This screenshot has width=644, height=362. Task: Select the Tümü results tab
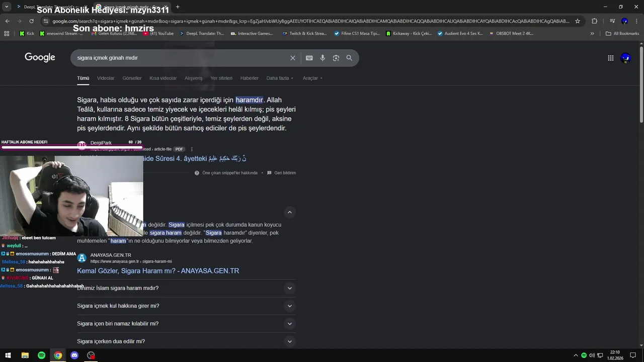click(83, 78)
